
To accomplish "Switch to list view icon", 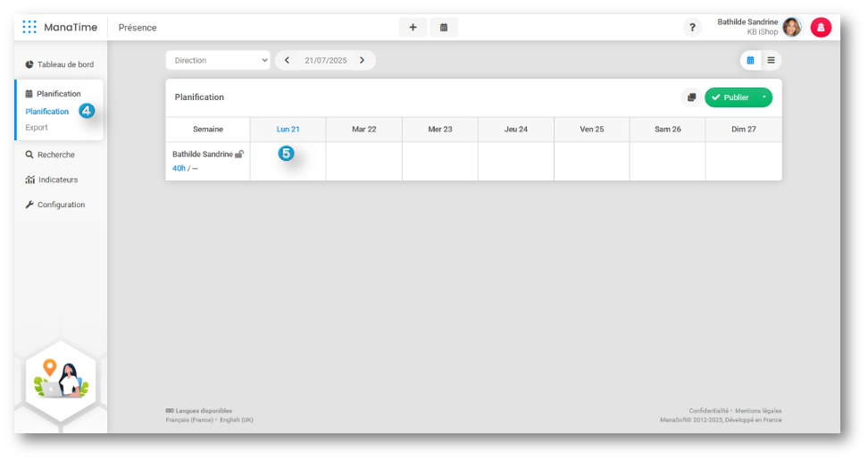I will tap(772, 61).
